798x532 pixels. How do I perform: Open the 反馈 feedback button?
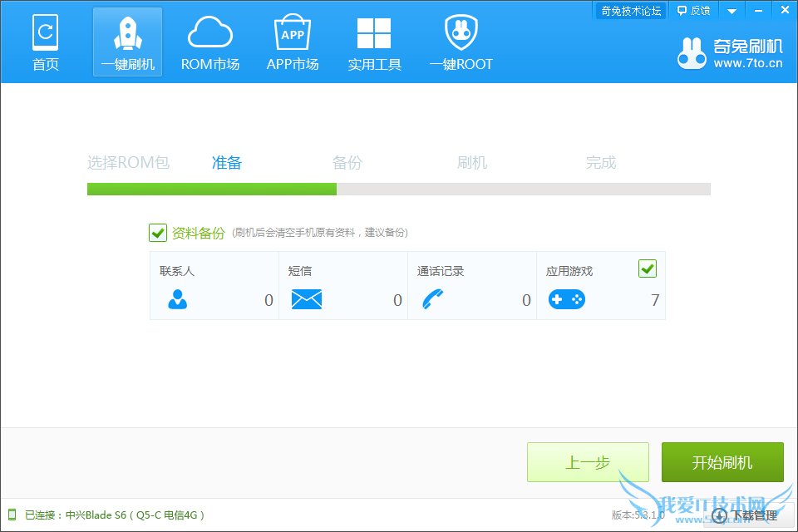(693, 11)
